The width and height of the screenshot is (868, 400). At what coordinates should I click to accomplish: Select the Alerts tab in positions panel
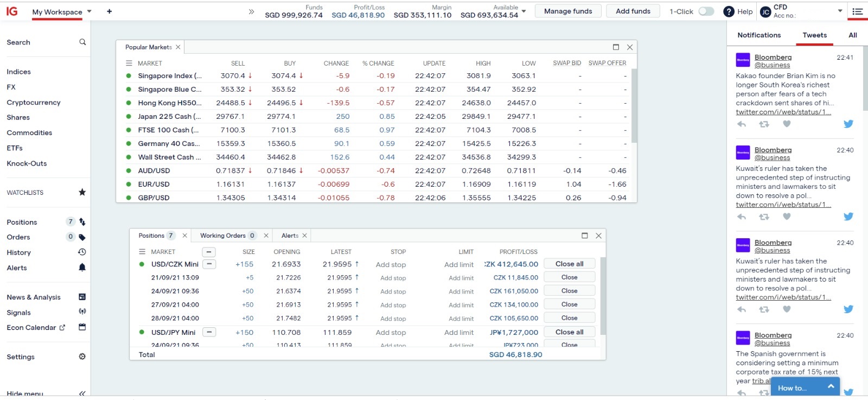click(290, 236)
